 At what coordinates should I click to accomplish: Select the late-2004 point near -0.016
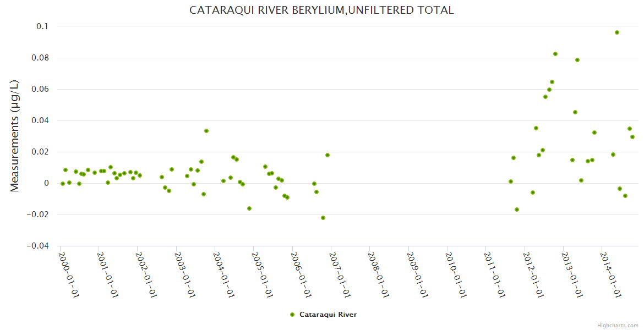point(249,208)
